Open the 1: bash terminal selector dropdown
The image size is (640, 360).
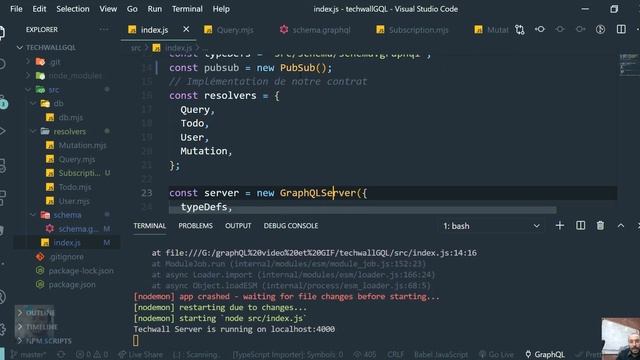coord(491,226)
